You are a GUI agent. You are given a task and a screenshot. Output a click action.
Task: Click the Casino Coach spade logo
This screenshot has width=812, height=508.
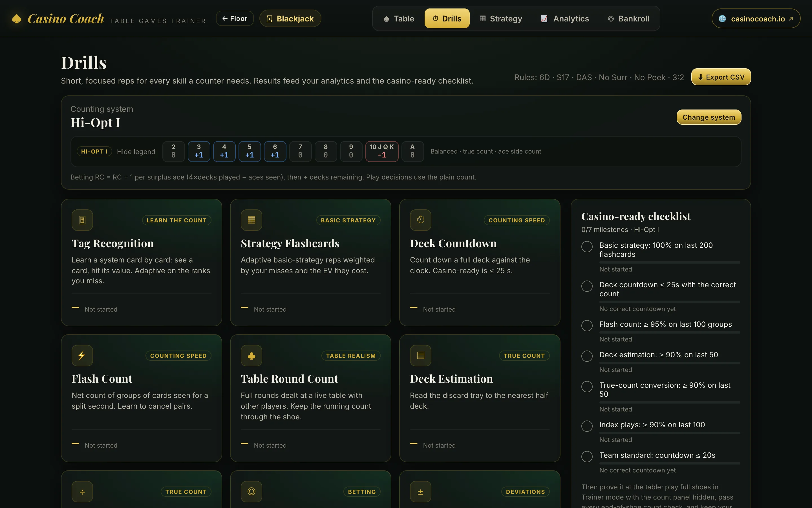click(x=16, y=18)
